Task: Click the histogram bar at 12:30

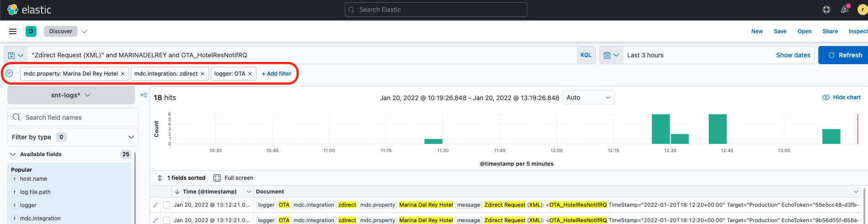Action: pyautogui.click(x=661, y=129)
